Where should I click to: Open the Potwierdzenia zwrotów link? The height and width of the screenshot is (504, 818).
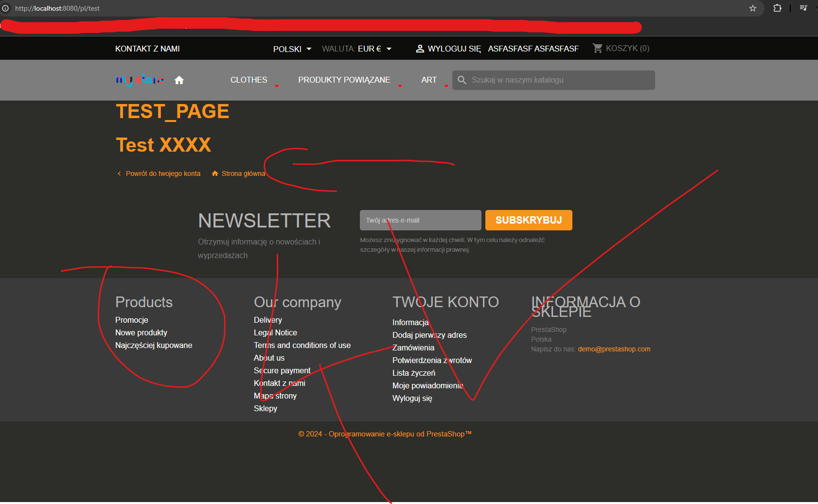click(432, 360)
